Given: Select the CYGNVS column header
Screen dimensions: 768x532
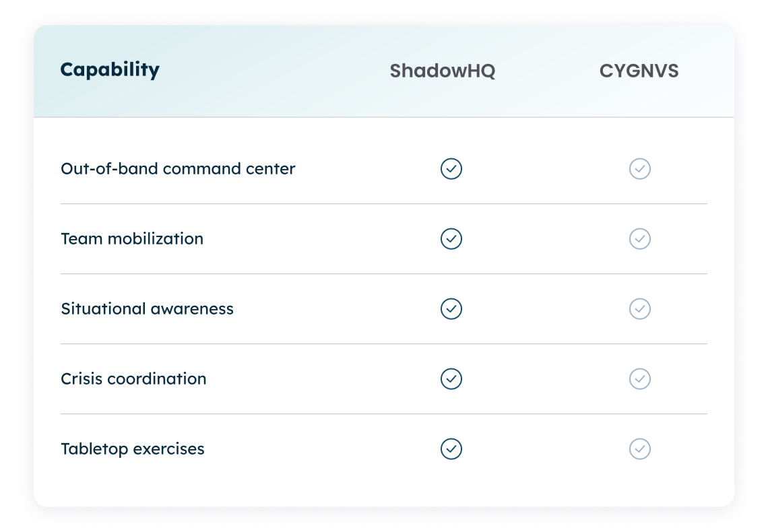Looking at the screenshot, I should pyautogui.click(x=639, y=71).
